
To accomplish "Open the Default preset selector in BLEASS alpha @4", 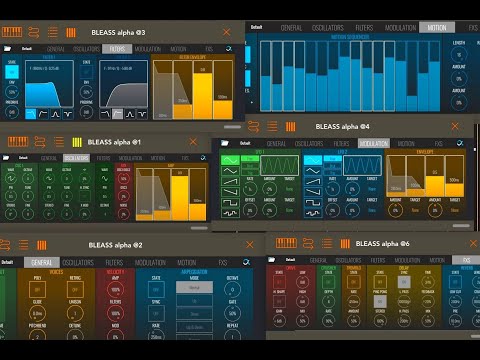I will coord(245,143).
